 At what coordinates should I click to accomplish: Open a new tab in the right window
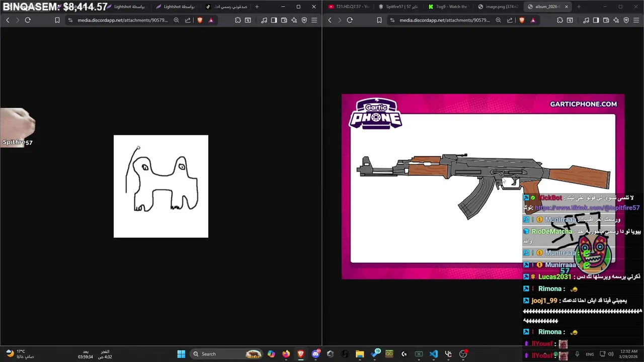[579, 7]
